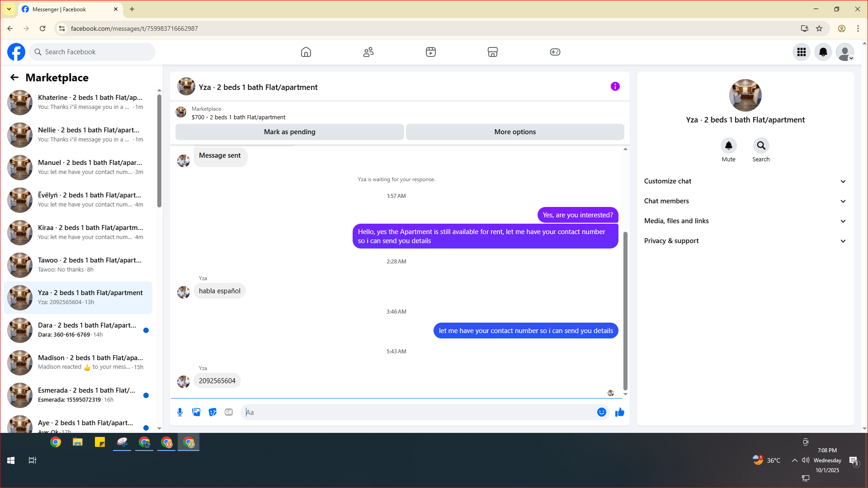Expand Privacy & support section
The image size is (868, 488).
tap(745, 241)
